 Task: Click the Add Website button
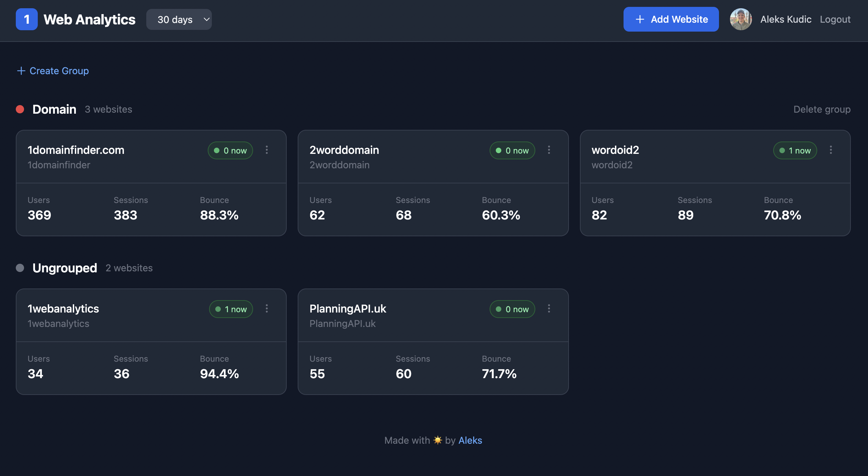tap(671, 19)
